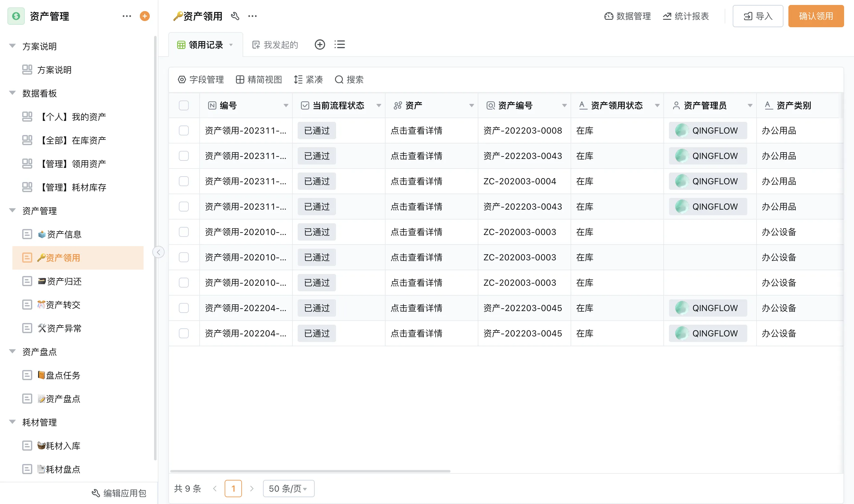854x504 pixels.
Task: Open the 资产转交 form
Action: pos(78,305)
